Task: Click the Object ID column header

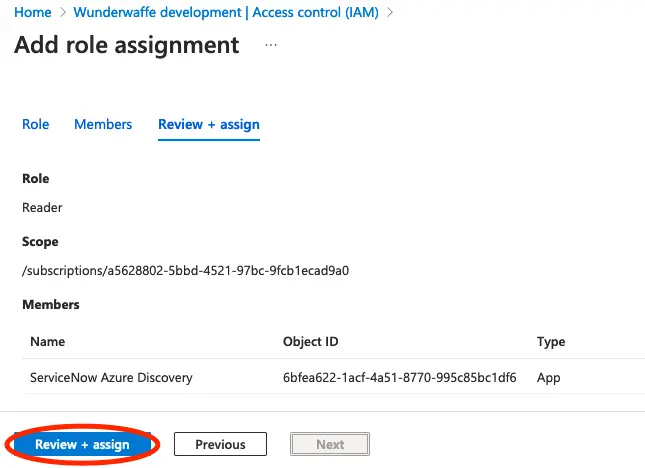Action: click(x=311, y=342)
